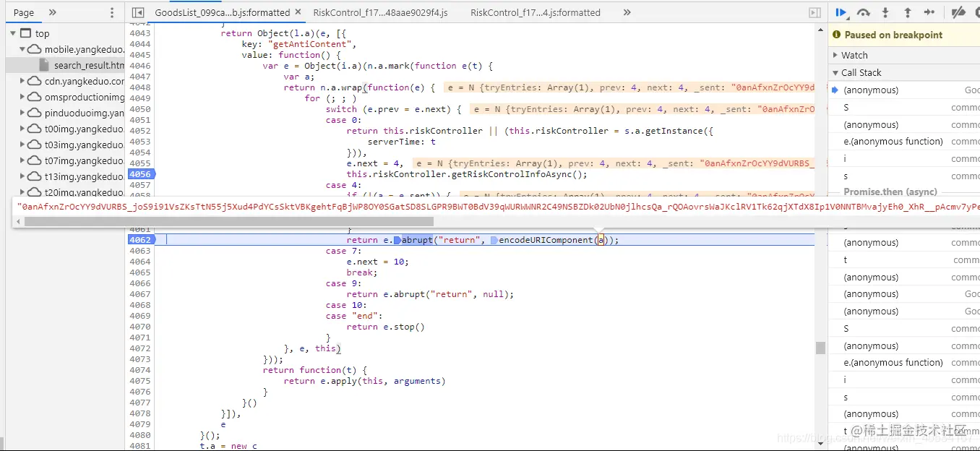Click cloud icon of t13img.yangkeduo

(x=35, y=176)
